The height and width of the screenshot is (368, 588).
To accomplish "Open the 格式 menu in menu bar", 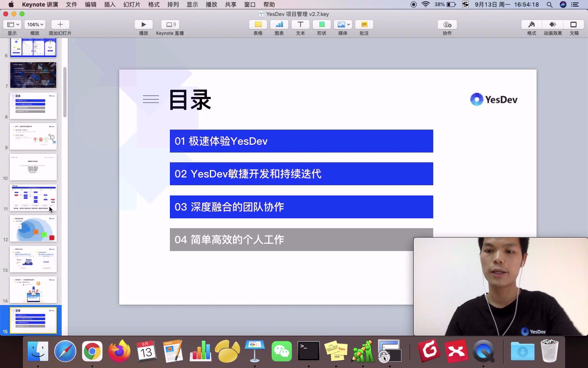I will tap(154, 4).
